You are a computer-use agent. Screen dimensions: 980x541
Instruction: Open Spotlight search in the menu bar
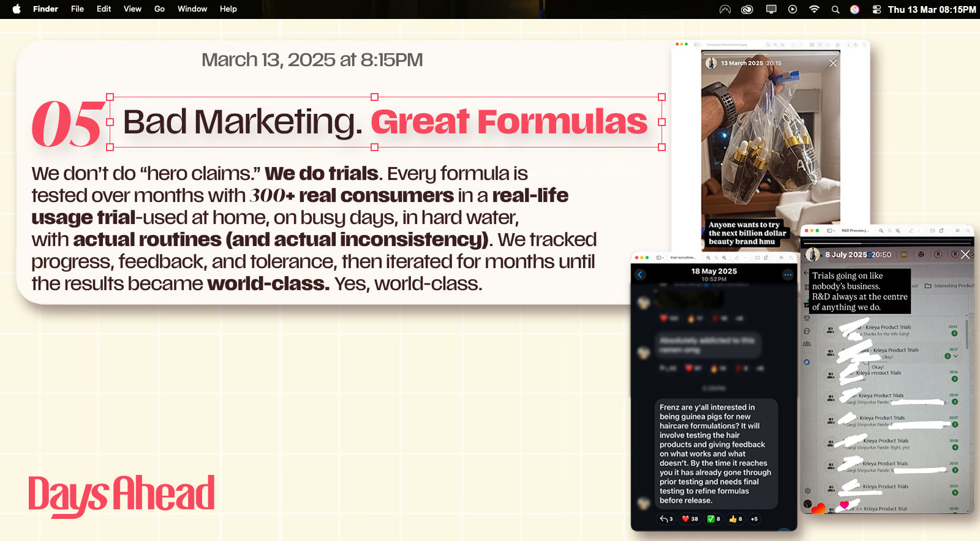(835, 9)
